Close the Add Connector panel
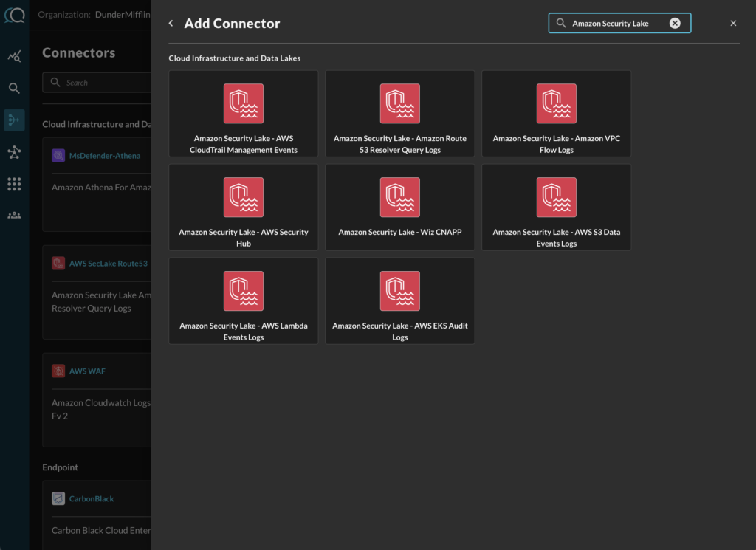This screenshot has width=756, height=550. tap(733, 24)
